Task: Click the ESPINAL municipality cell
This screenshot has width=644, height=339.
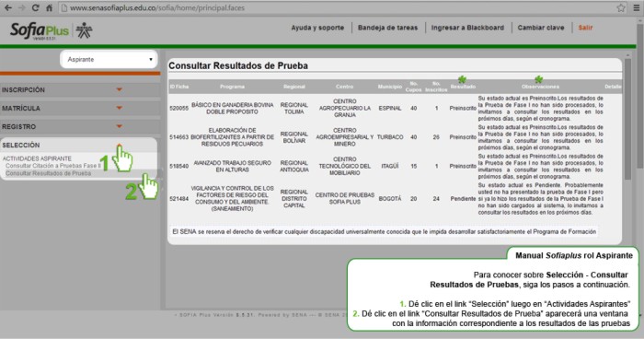Action: click(390, 108)
